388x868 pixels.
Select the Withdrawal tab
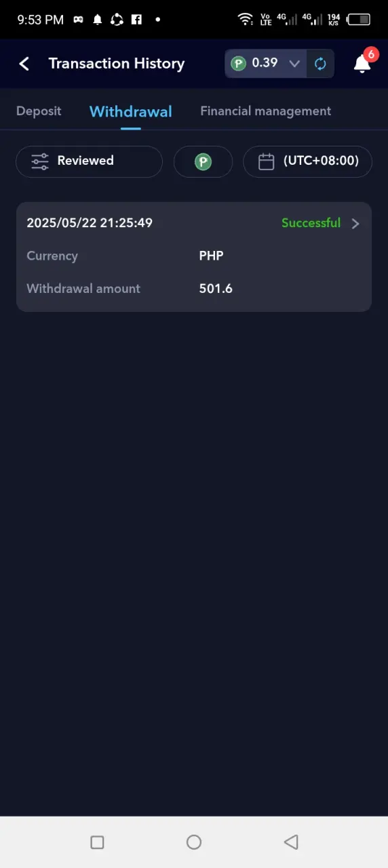[x=131, y=111]
